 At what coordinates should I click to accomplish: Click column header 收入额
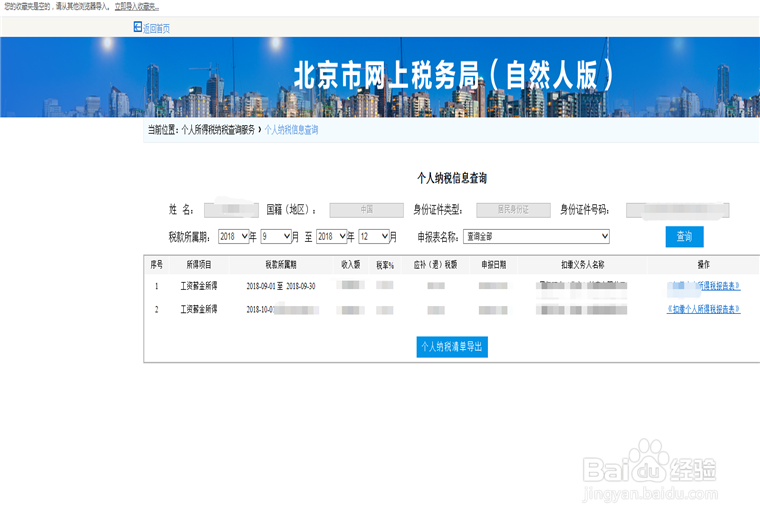pyautogui.click(x=350, y=265)
